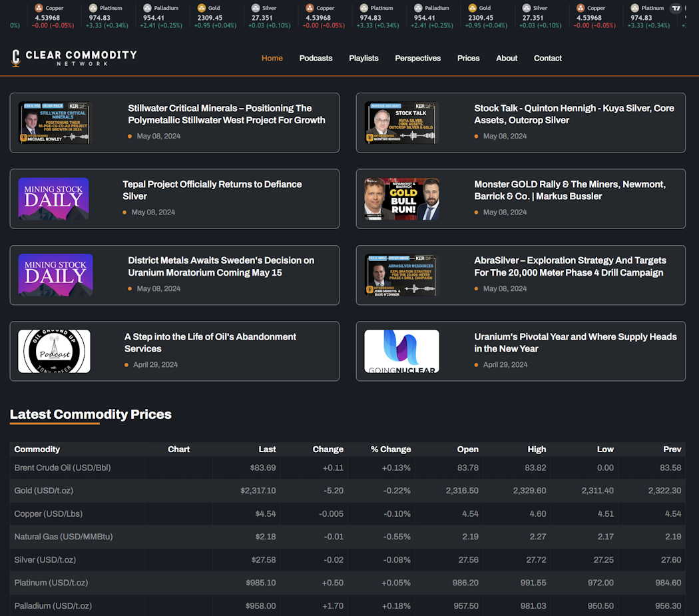Navigate to the Contact page

pos(547,59)
